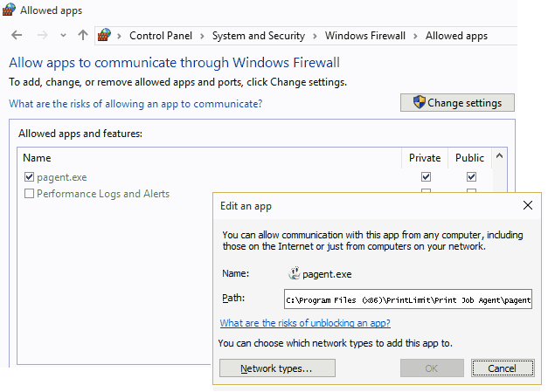Expand chevron after System and Security
This screenshot has height=392, width=548.
tap(315, 36)
